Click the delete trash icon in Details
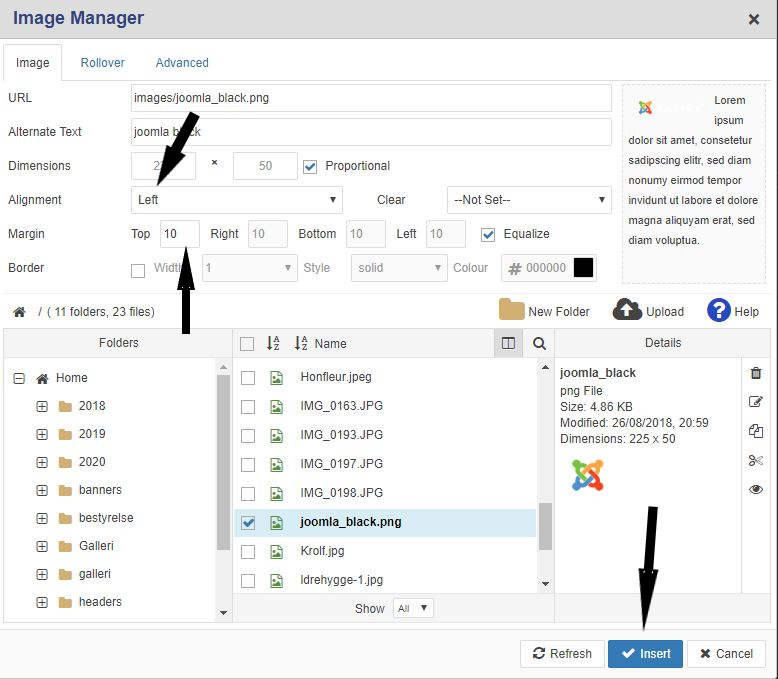 click(755, 373)
